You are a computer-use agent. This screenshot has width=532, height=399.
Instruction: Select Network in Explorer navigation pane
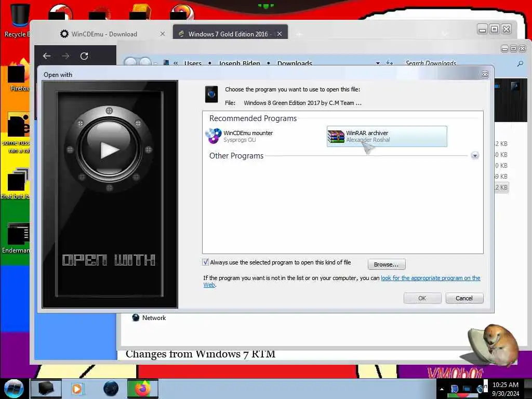pos(149,317)
